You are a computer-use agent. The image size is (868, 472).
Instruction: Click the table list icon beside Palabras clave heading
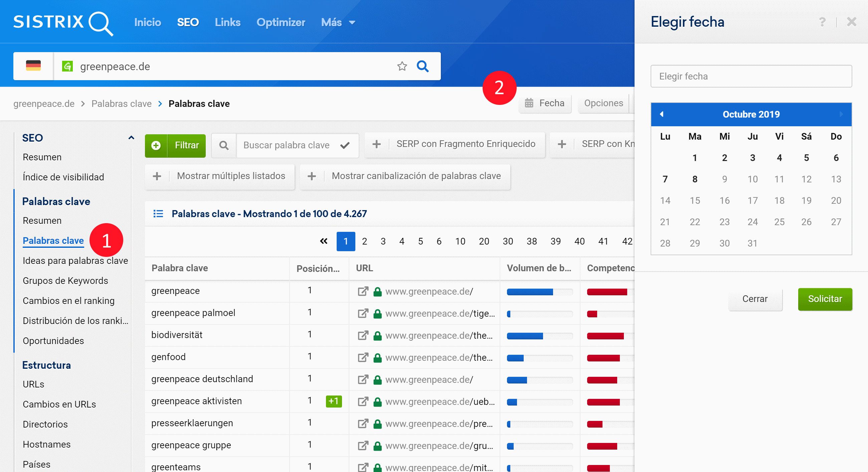[x=158, y=213]
